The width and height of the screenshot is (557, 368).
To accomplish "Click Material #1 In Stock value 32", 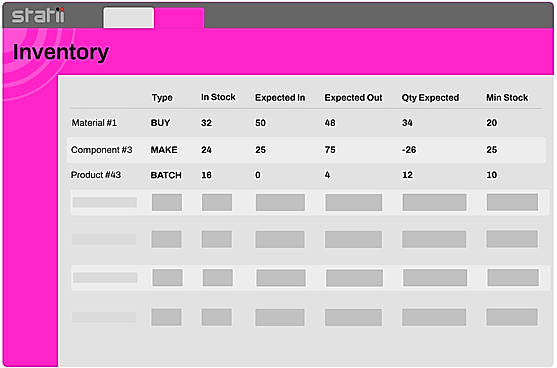I will 206,123.
